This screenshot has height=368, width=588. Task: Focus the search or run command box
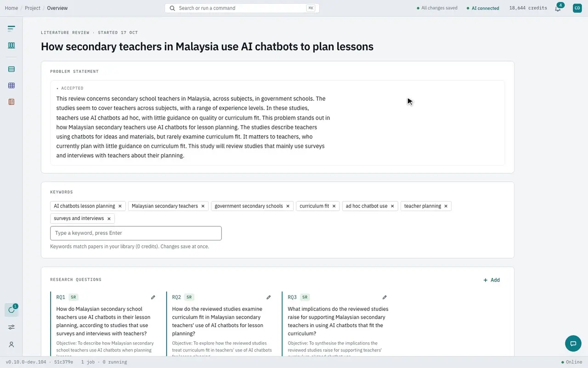tap(242, 8)
